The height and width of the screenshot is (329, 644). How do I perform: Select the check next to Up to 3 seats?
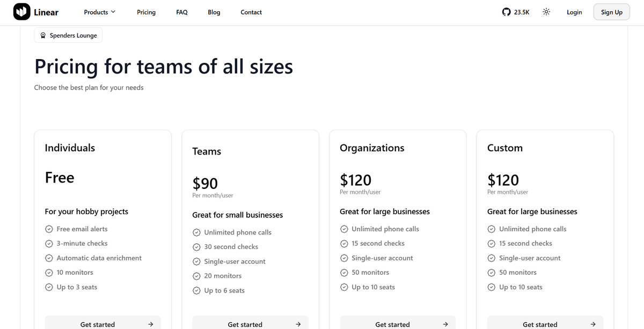point(49,287)
